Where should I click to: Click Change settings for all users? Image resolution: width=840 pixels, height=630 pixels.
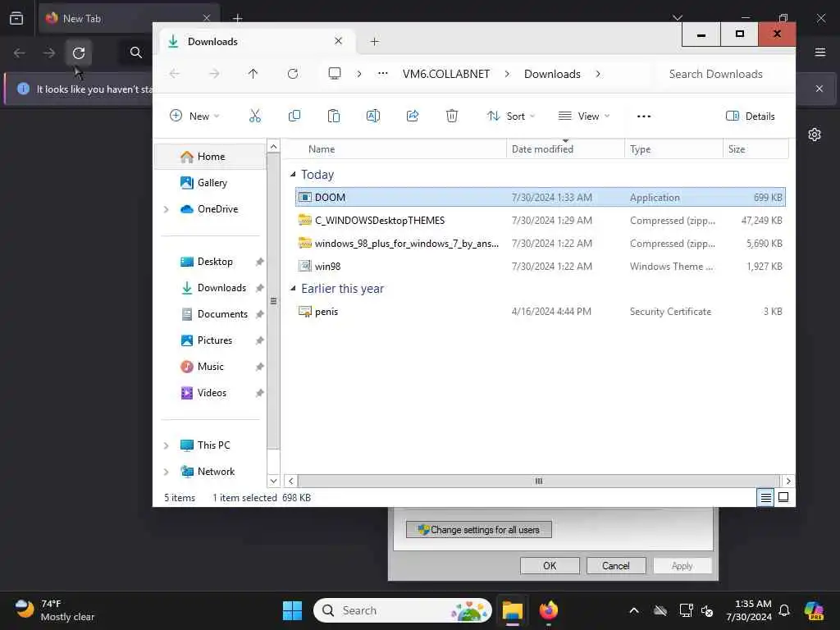point(479,530)
